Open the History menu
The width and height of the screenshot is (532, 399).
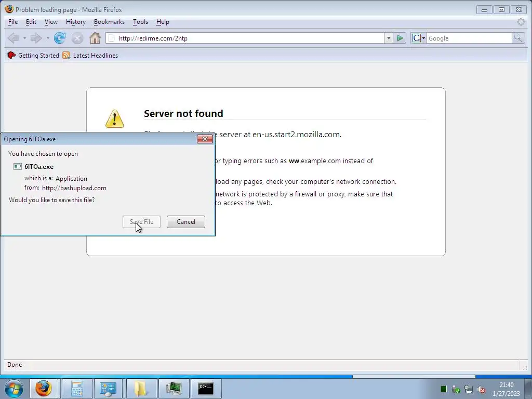76,22
